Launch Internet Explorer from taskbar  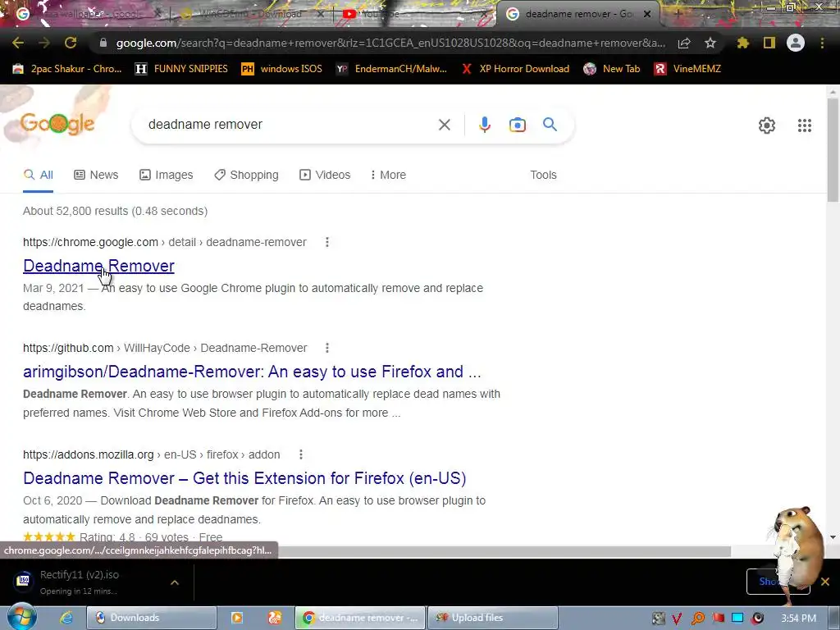[66, 618]
